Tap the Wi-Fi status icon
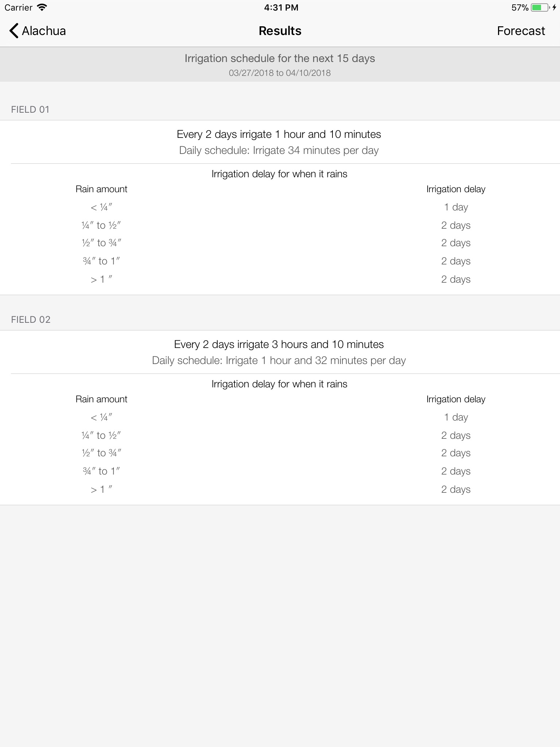 [x=42, y=8]
